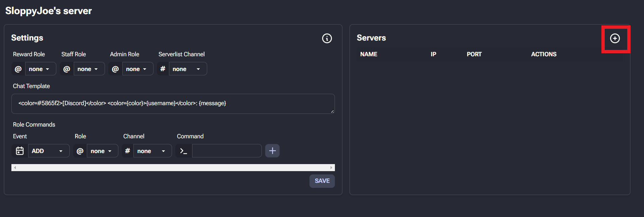Screen dimensions: 644x217
Task: Focus the Command input field
Action: pos(227,151)
